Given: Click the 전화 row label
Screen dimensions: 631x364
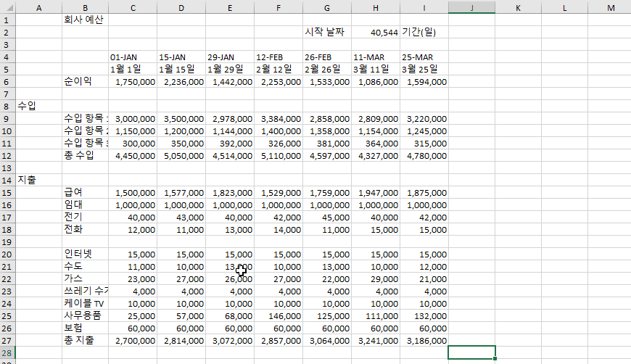Looking at the screenshot, I should 85,230.
